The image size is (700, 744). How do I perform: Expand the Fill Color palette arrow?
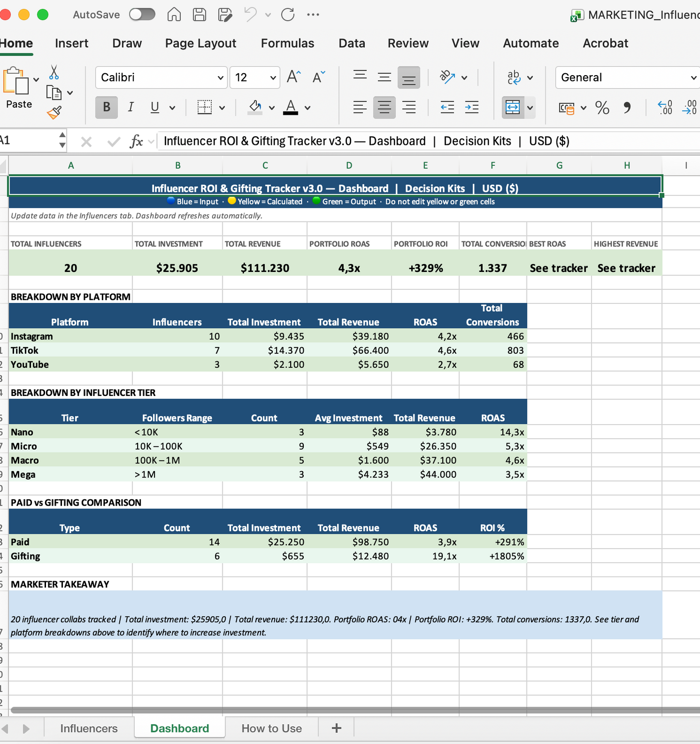tap(272, 108)
